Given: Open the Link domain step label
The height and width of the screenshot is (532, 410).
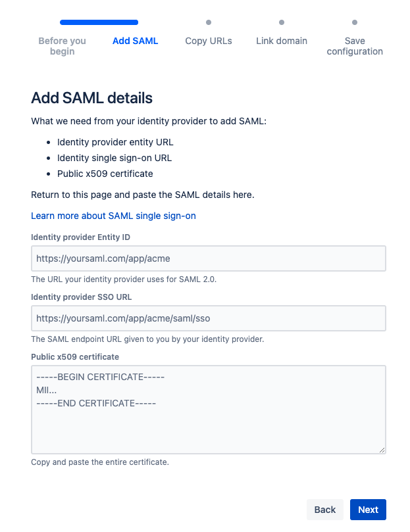Looking at the screenshot, I should coord(282,41).
